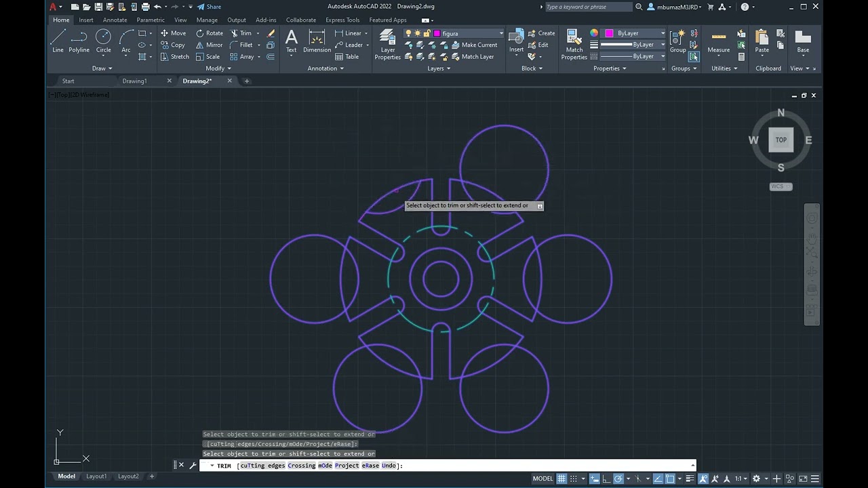Toggle polar tracking in status bar

coord(618,479)
